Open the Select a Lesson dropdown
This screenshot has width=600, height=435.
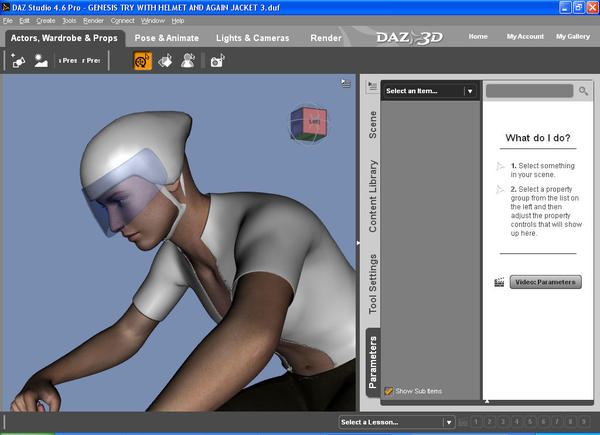tap(397, 422)
